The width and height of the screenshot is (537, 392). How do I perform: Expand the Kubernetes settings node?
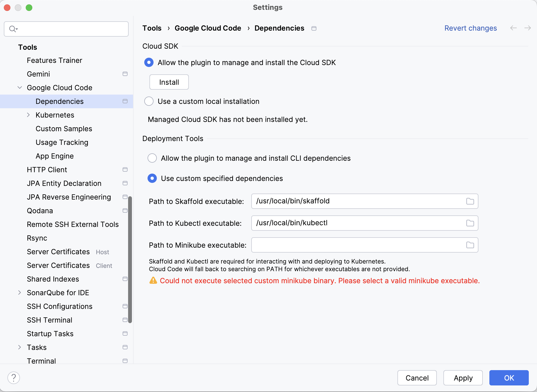(x=28, y=115)
